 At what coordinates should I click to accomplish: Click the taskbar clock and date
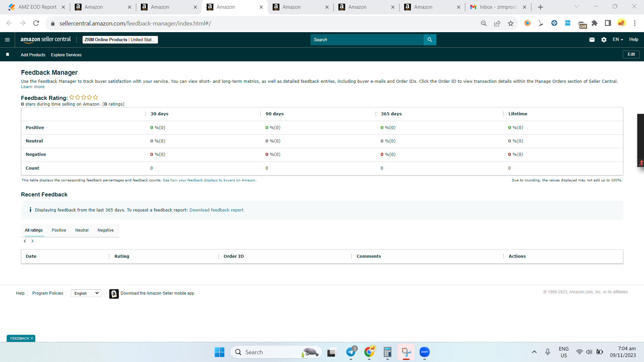click(x=623, y=352)
